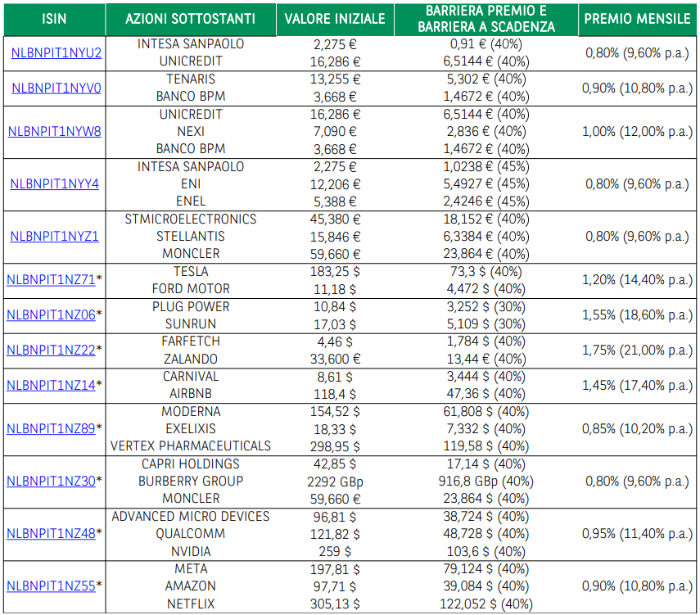Select the NETFLIX stock text

click(191, 604)
